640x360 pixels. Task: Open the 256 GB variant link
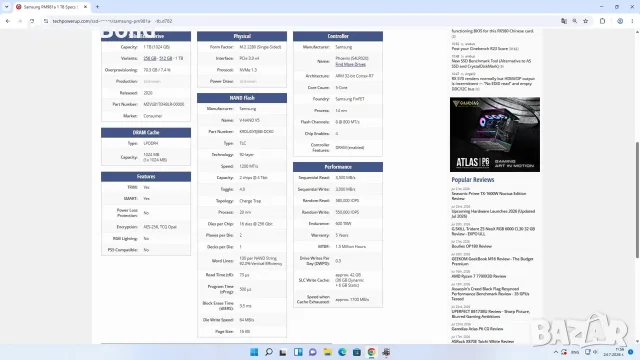(150, 58)
